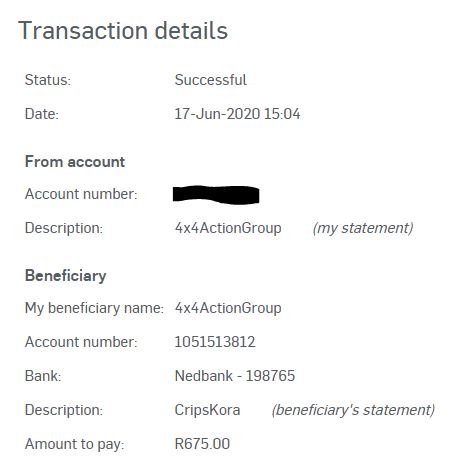Select the 4x4ActionGroup statement description
The image size is (461, 470).
(228, 228)
